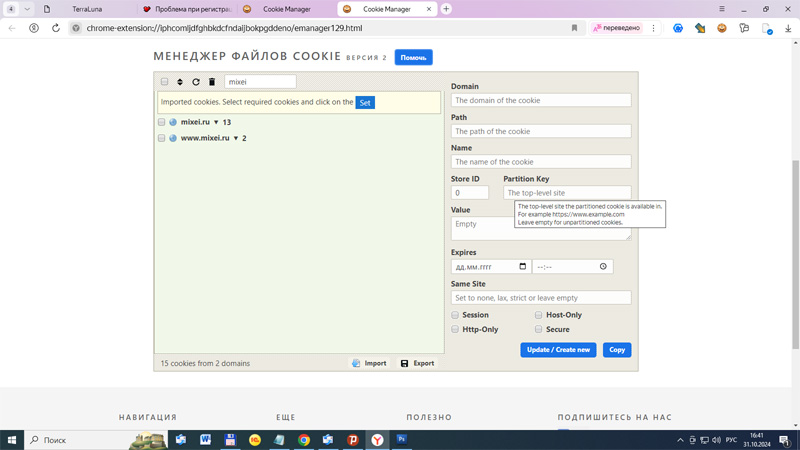The width and height of the screenshot is (800, 450).
Task: Open the tab list dropdown arrow
Action: 27,9
